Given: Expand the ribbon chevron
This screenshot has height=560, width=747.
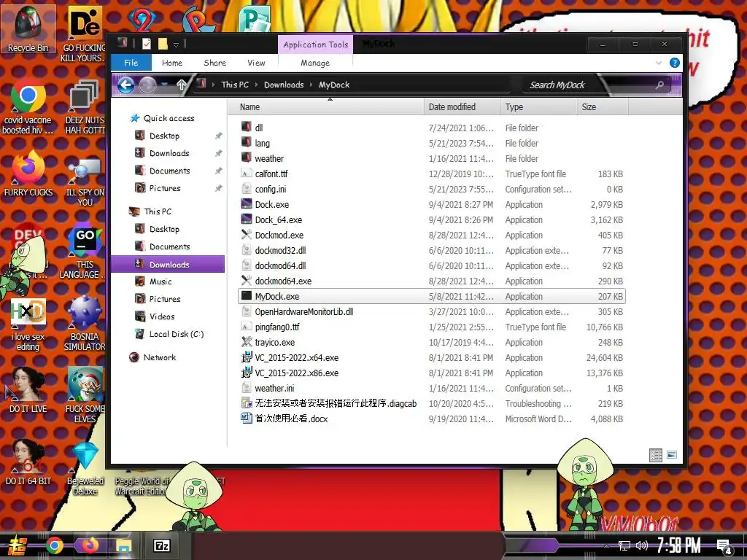Looking at the screenshot, I should tap(659, 63).
